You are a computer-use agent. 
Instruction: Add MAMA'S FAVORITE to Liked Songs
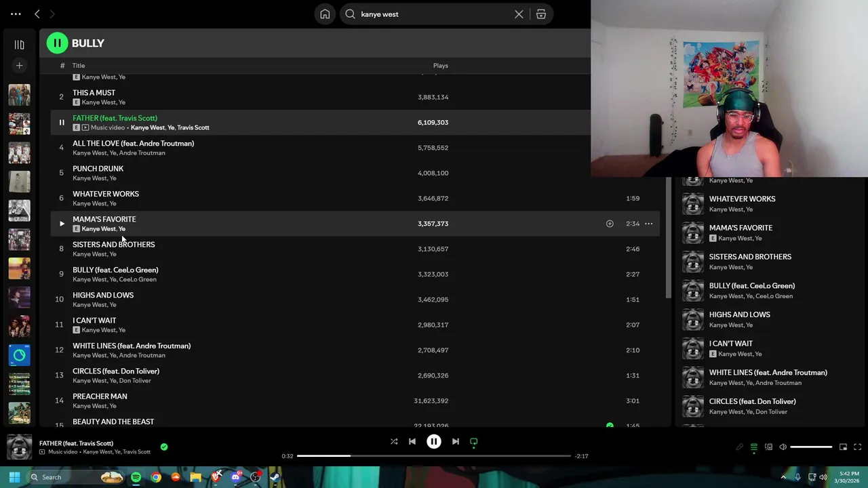coord(610,224)
